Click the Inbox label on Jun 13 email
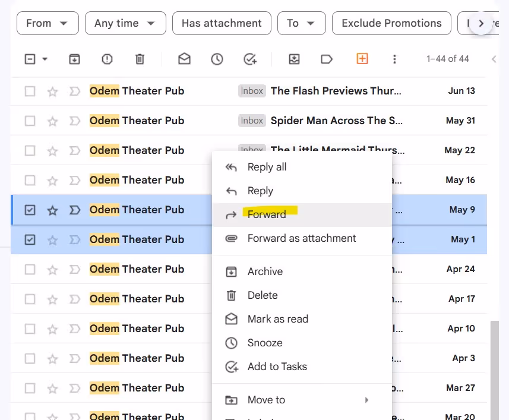This screenshot has width=509, height=420. [252, 91]
